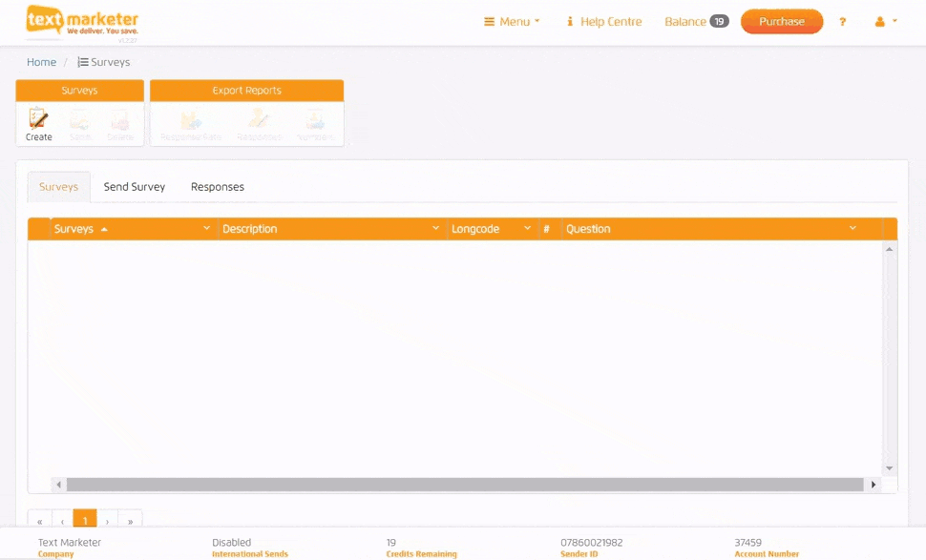Click the Text Marketer logo
Viewport: 926px width, 560px height.
(x=82, y=22)
